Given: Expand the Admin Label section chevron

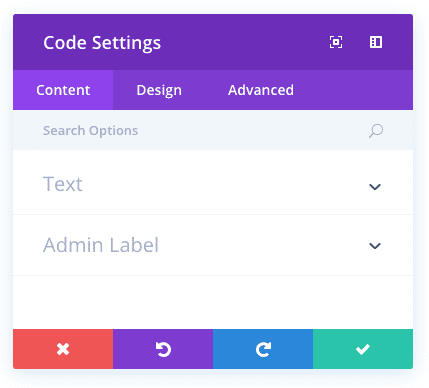Looking at the screenshot, I should pyautogui.click(x=375, y=246).
